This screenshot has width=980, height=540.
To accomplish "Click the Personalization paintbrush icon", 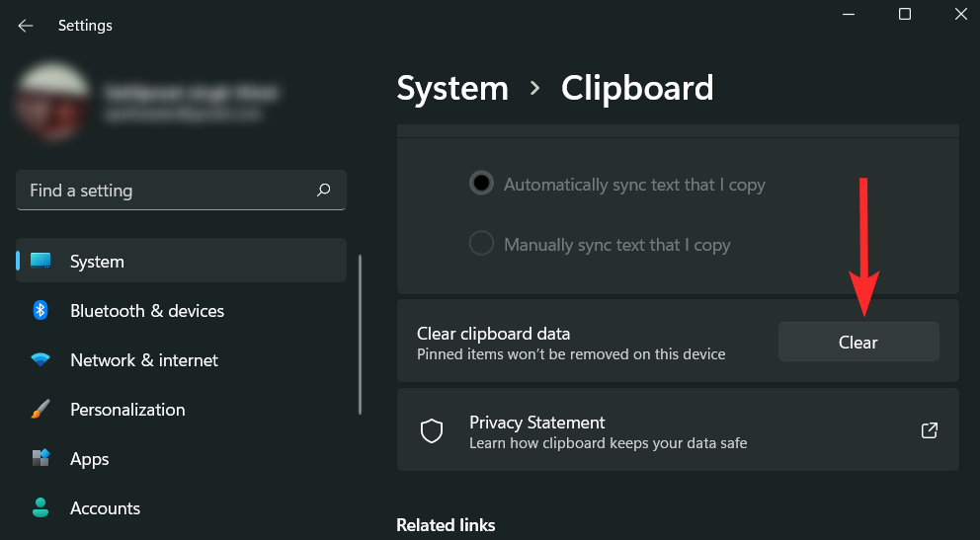I will [41, 410].
